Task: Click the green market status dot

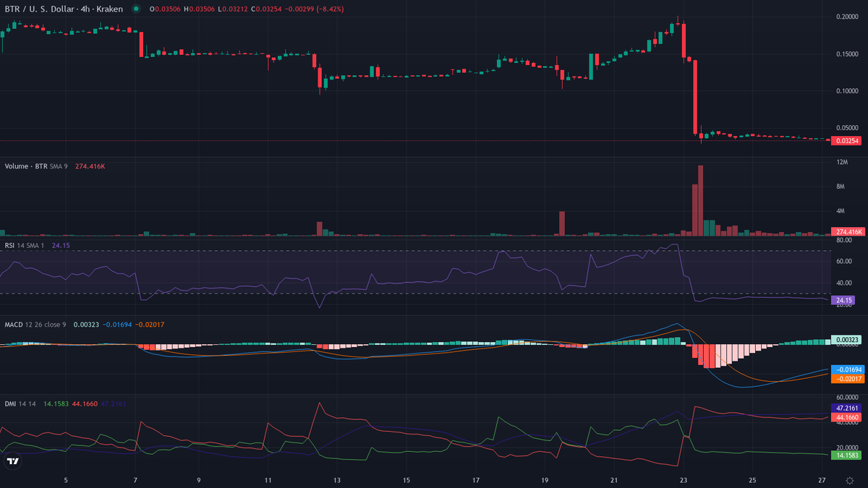Action: [135, 9]
